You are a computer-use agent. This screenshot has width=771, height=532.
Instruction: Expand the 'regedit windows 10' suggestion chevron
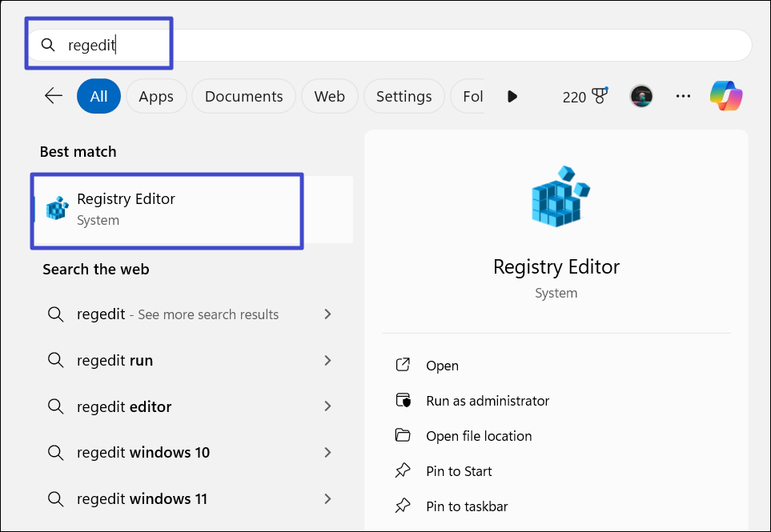[327, 453]
